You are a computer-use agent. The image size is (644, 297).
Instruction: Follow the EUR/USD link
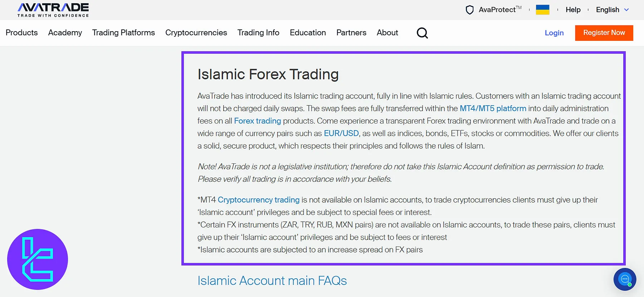pyautogui.click(x=341, y=133)
